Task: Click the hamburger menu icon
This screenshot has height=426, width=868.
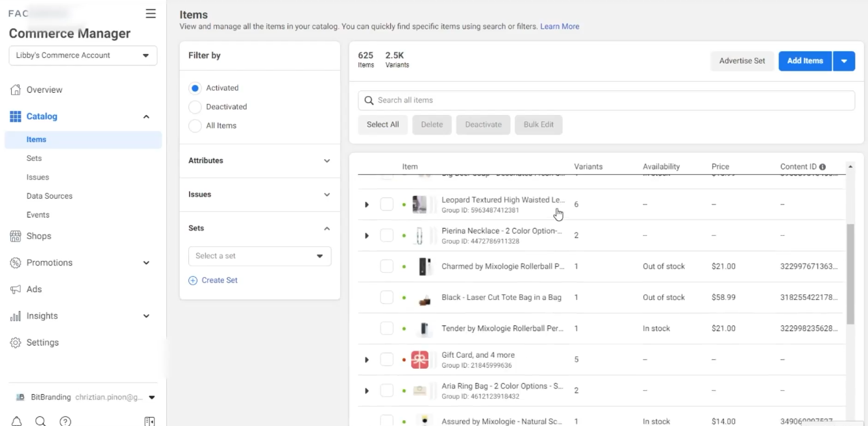Action: (151, 14)
